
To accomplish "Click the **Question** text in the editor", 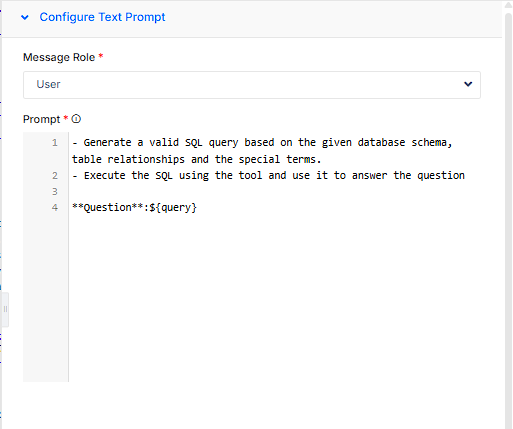I will coord(108,208).
